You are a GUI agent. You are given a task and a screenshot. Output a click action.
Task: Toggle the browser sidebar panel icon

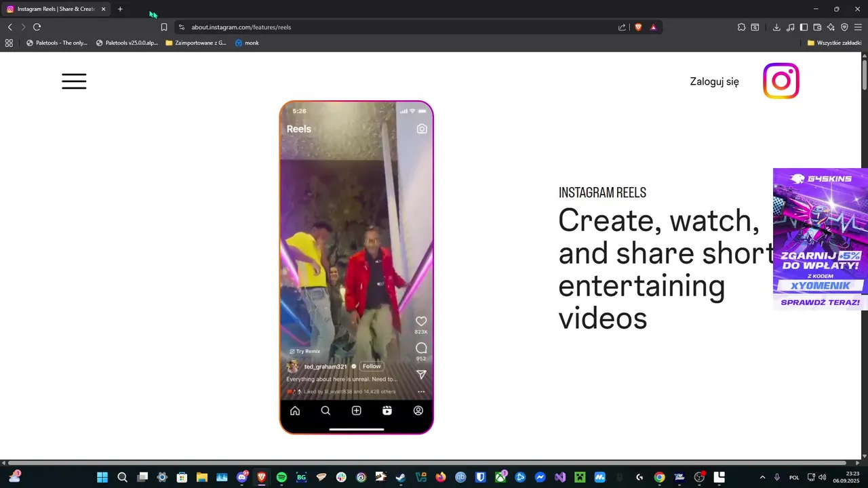804,27
